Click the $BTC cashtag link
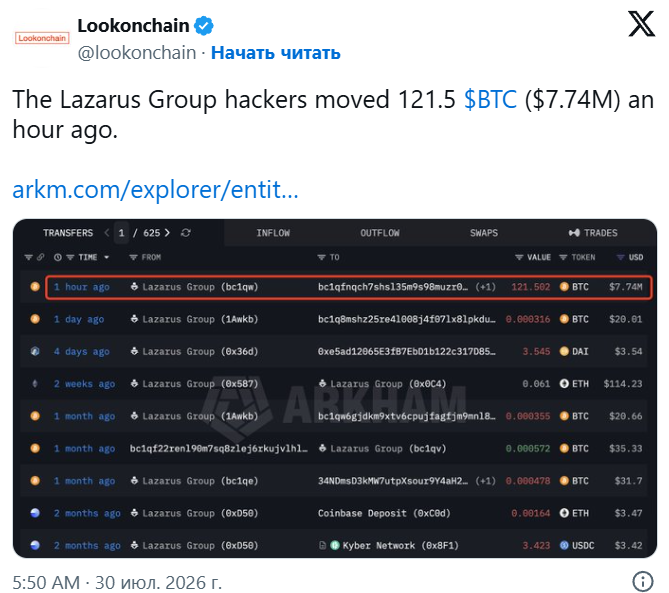This screenshot has width=669, height=593. click(490, 99)
